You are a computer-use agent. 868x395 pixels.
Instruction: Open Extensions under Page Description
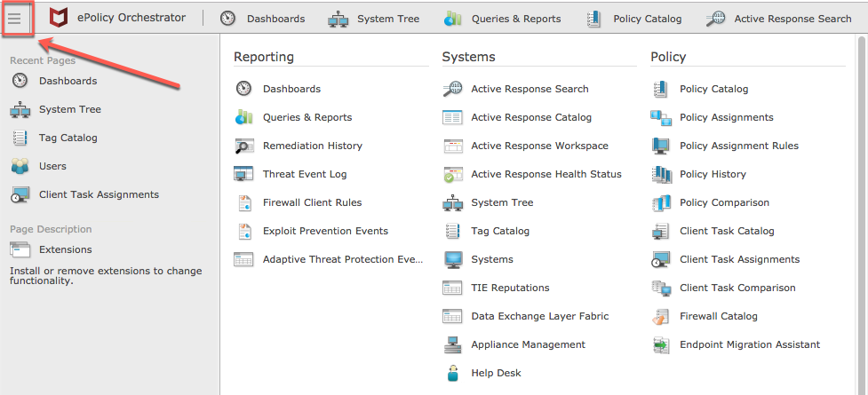coord(66,249)
